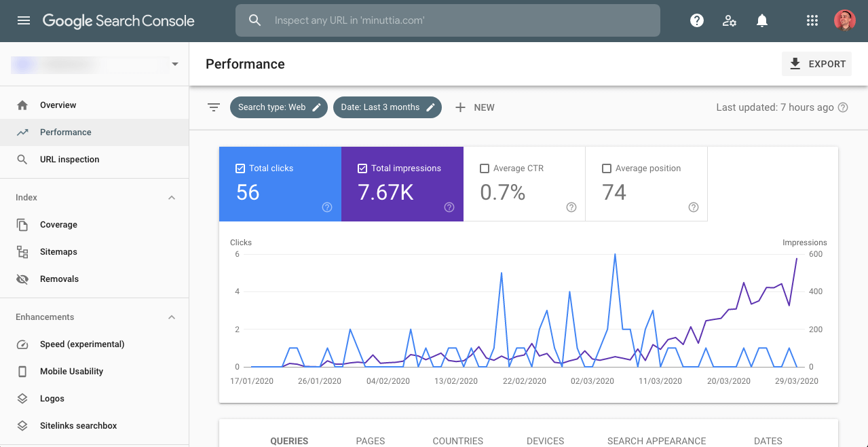Enable the Average CTR checkbox
Screen dimensions: 868x447
(x=484, y=168)
